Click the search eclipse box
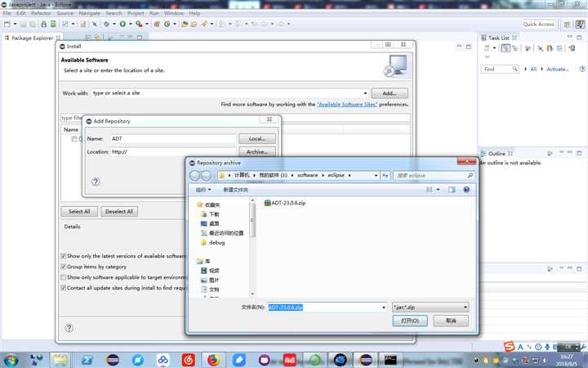 [434, 175]
